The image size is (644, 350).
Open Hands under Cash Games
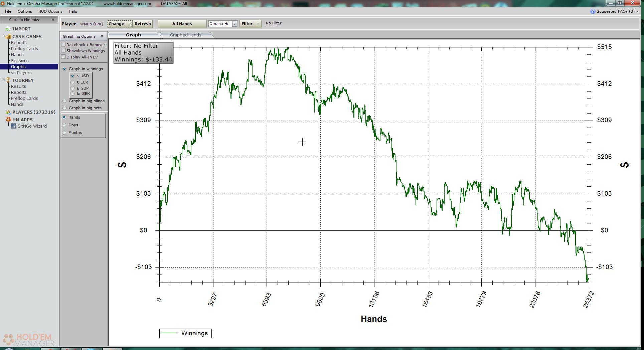pos(17,55)
